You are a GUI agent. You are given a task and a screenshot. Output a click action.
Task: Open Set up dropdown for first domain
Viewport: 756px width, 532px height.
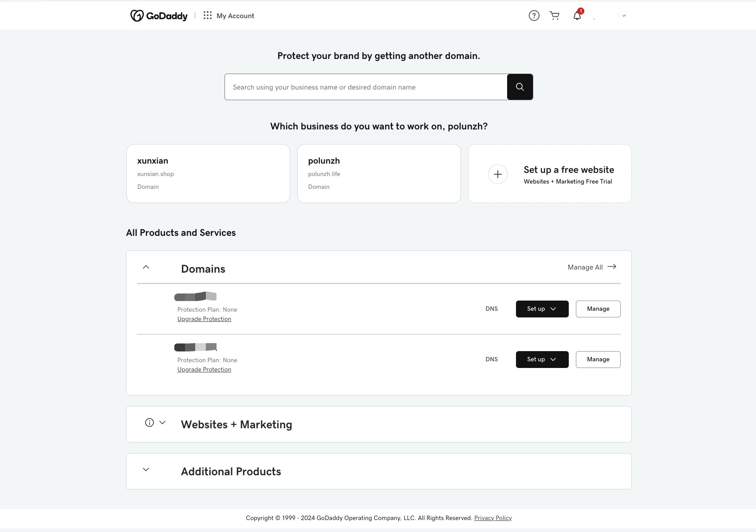point(542,309)
